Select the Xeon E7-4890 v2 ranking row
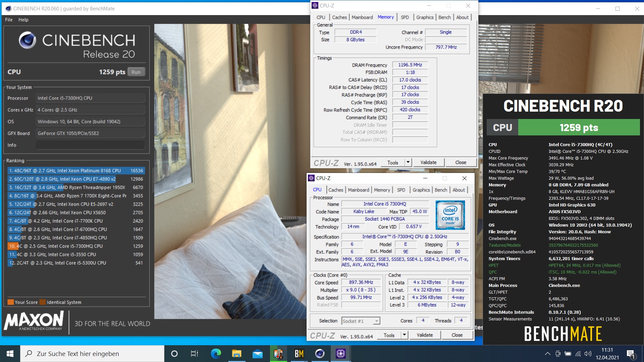Viewport: 644px width, 362px height. tap(76, 179)
